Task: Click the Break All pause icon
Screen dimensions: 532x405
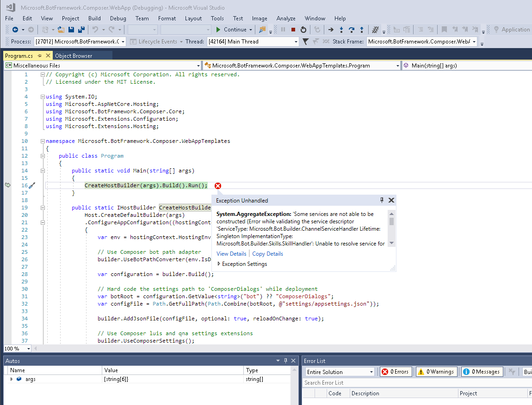Action: (283, 29)
